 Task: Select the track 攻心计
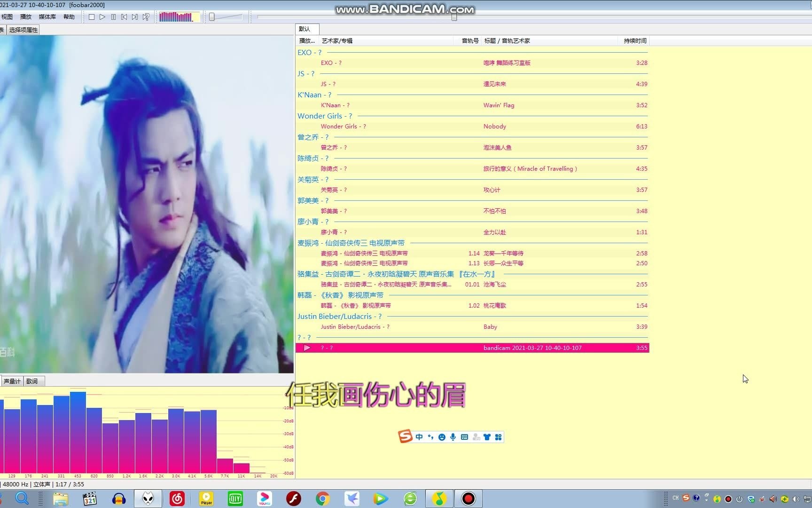[x=472, y=190]
